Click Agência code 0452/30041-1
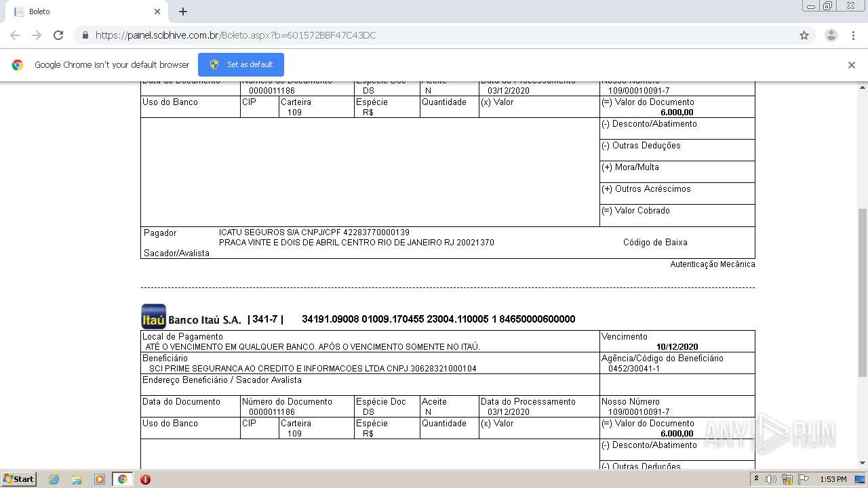 pyautogui.click(x=634, y=369)
